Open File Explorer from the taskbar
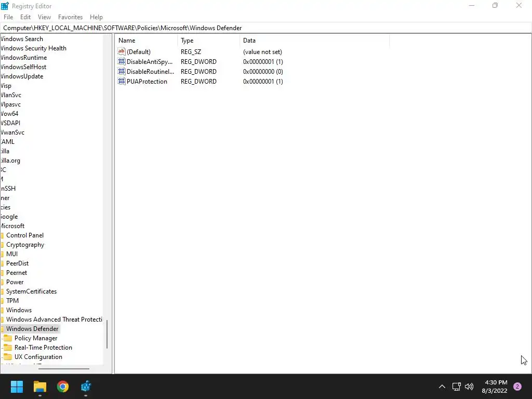The image size is (532, 399). (x=39, y=387)
